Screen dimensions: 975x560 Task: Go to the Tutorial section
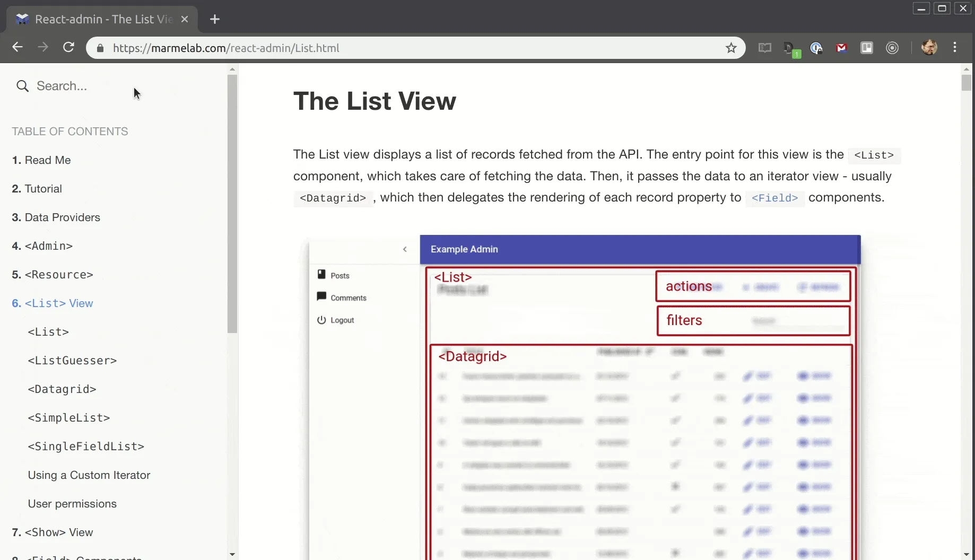point(43,189)
